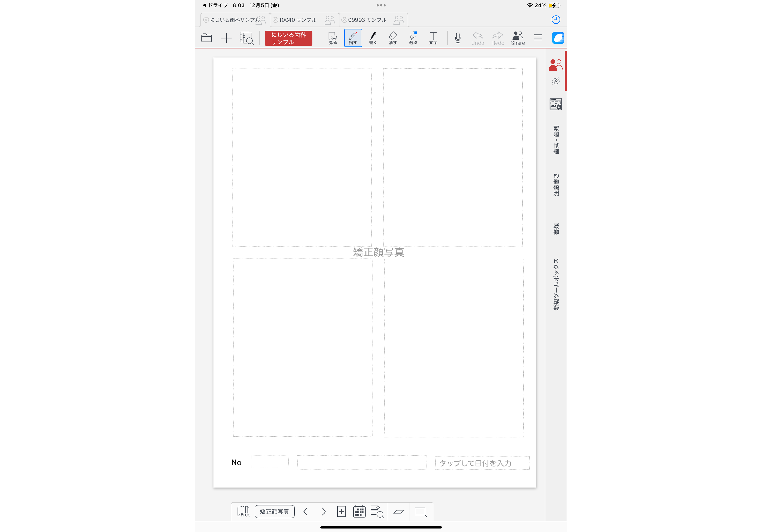
Task: Tap the 矯正顔写真 page title button
Action: 274,512
